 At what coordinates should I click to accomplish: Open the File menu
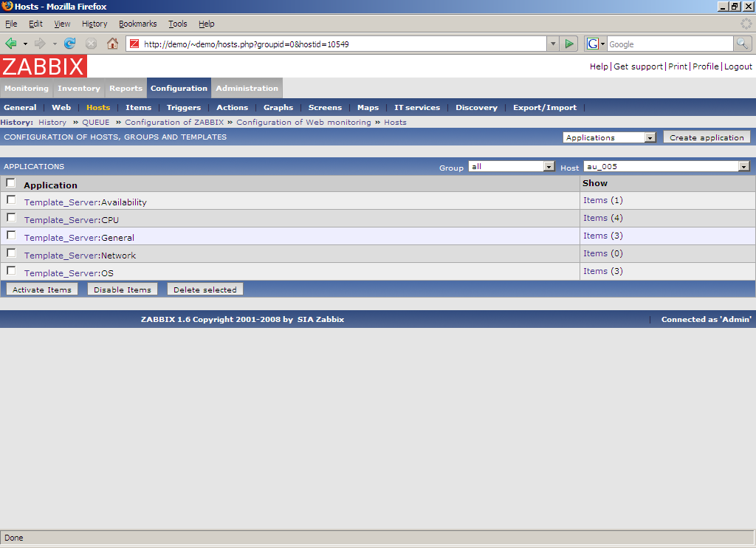(11, 24)
